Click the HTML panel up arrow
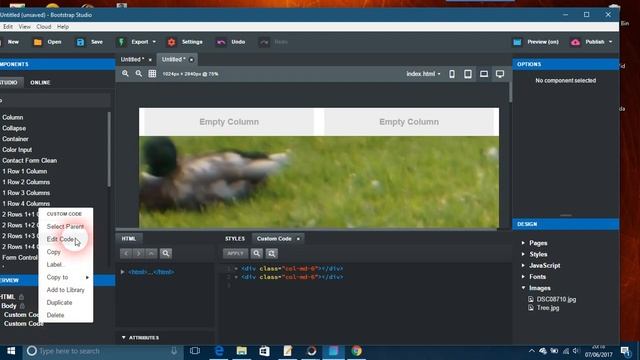This screenshot has width=640, height=360. point(151,253)
